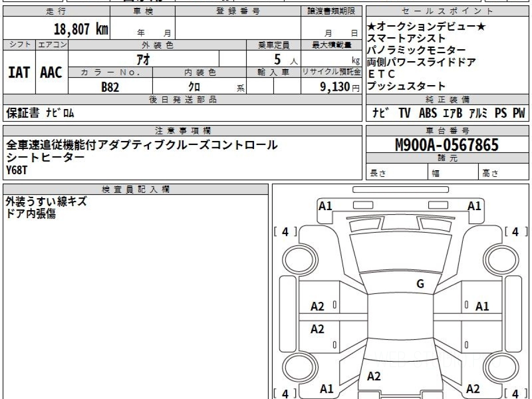Select the エアコン header cell

point(52,45)
